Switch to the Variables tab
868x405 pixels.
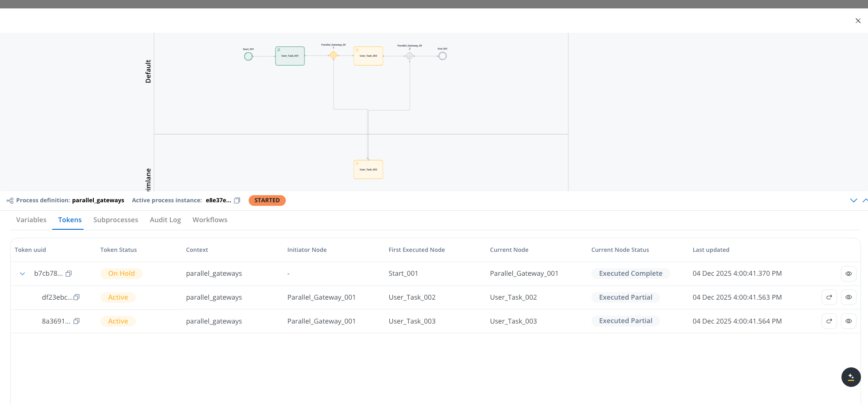(x=31, y=220)
